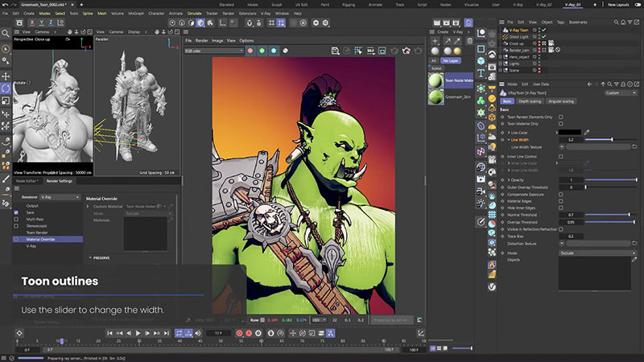
Task: Uncheck the Save option in Render Settings
Action: coord(16,212)
